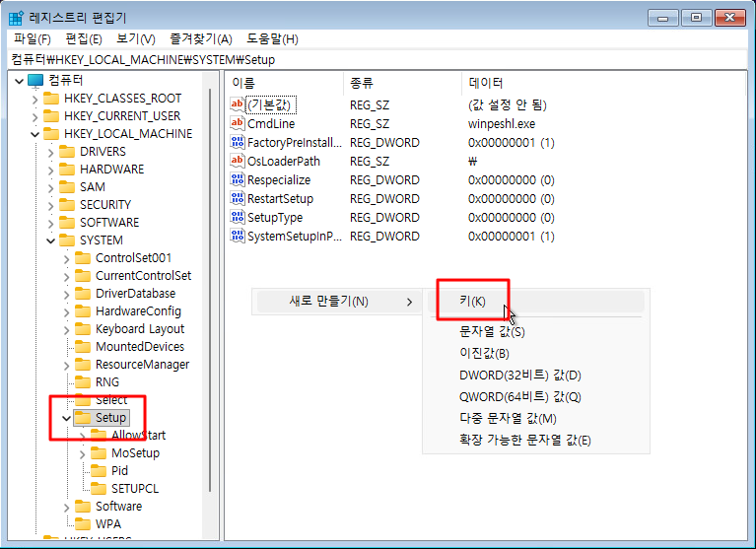Choose 확장 가능한 문자열 값(E) option
Viewport: 756px width, 549px height.
point(535,440)
